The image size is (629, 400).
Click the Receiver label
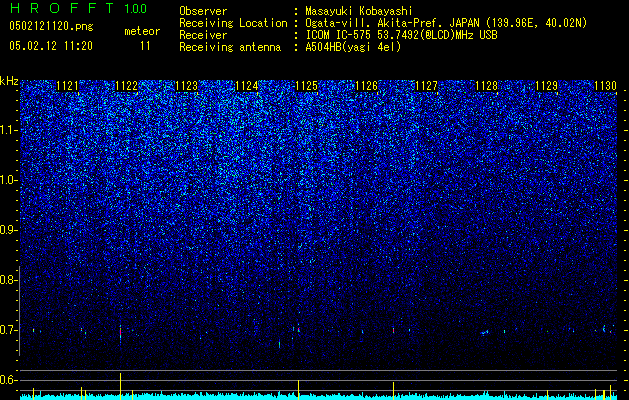click(x=203, y=35)
